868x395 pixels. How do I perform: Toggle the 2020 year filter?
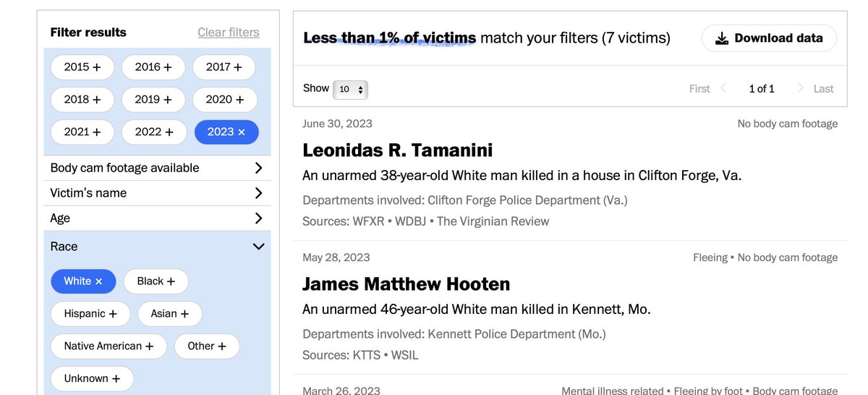(x=225, y=99)
